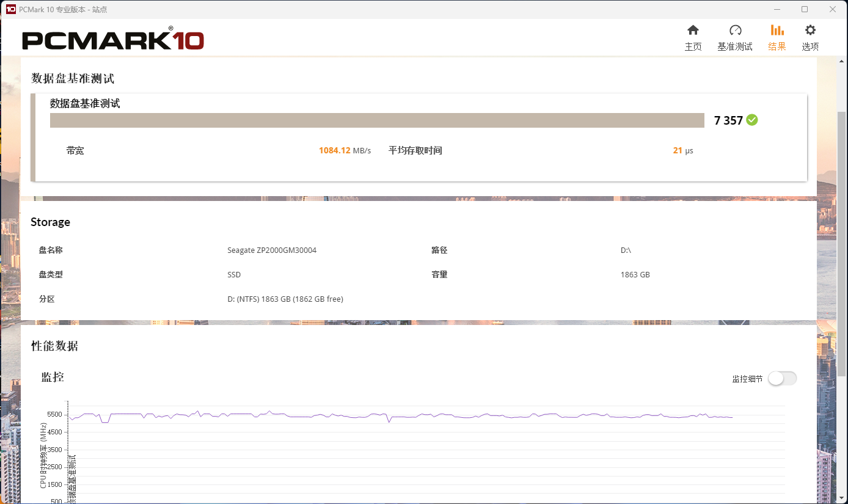Minimize the PCMark 10 window
848x504 pixels.
point(777,9)
